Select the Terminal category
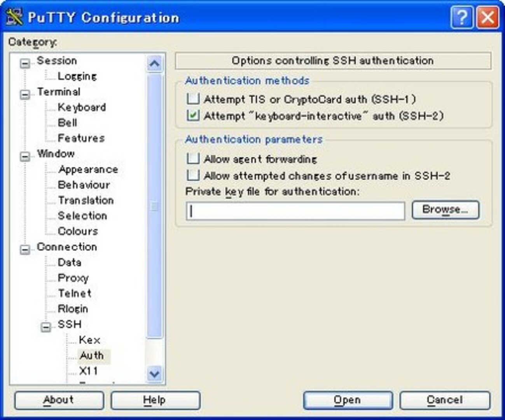Image resolution: width=505 pixels, height=420 pixels. 59,92
